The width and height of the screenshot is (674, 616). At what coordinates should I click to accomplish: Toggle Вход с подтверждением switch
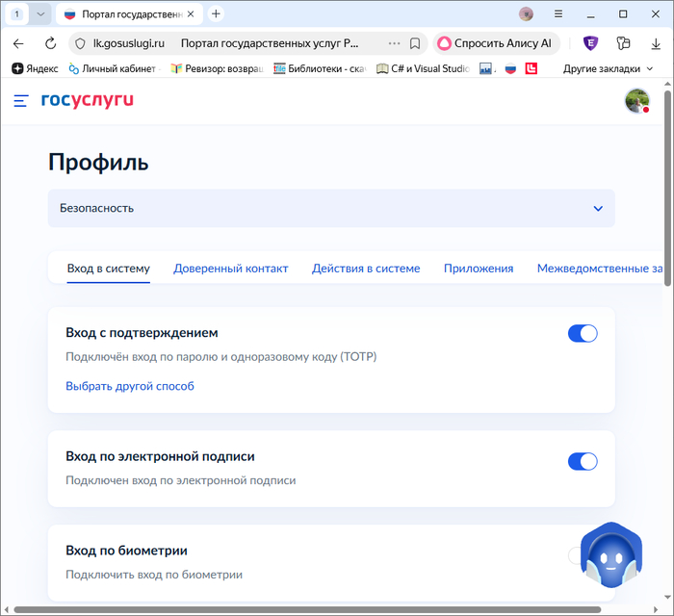pos(583,333)
